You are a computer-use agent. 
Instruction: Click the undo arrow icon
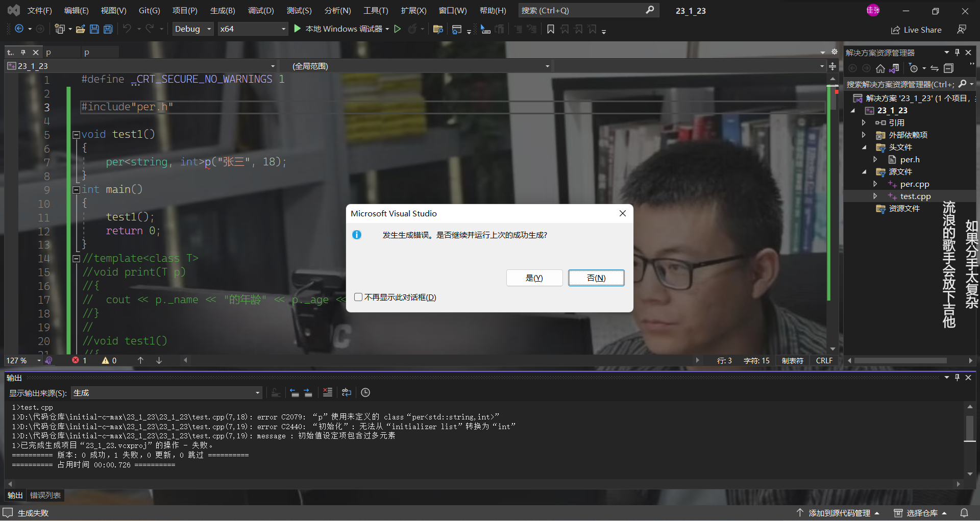(127, 29)
